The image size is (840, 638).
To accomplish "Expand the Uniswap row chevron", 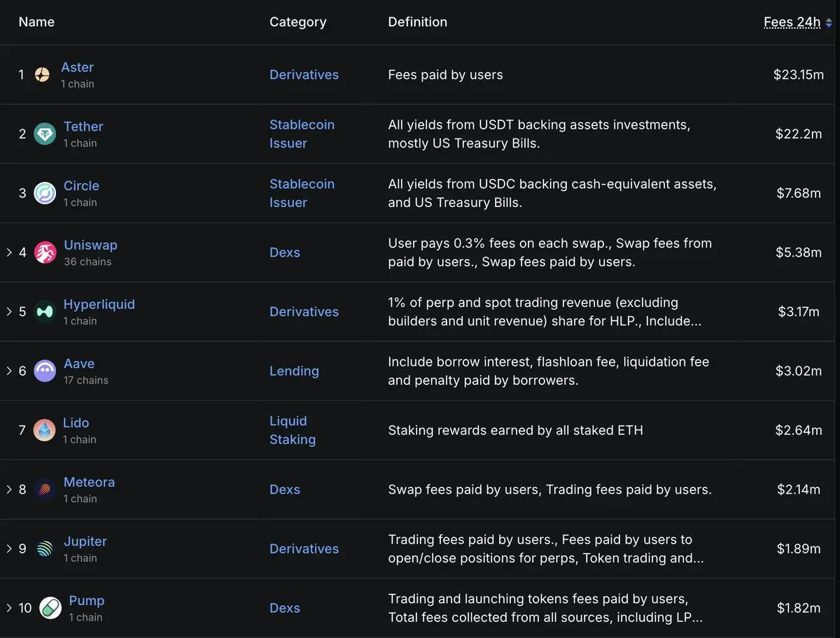I will (x=9, y=253).
